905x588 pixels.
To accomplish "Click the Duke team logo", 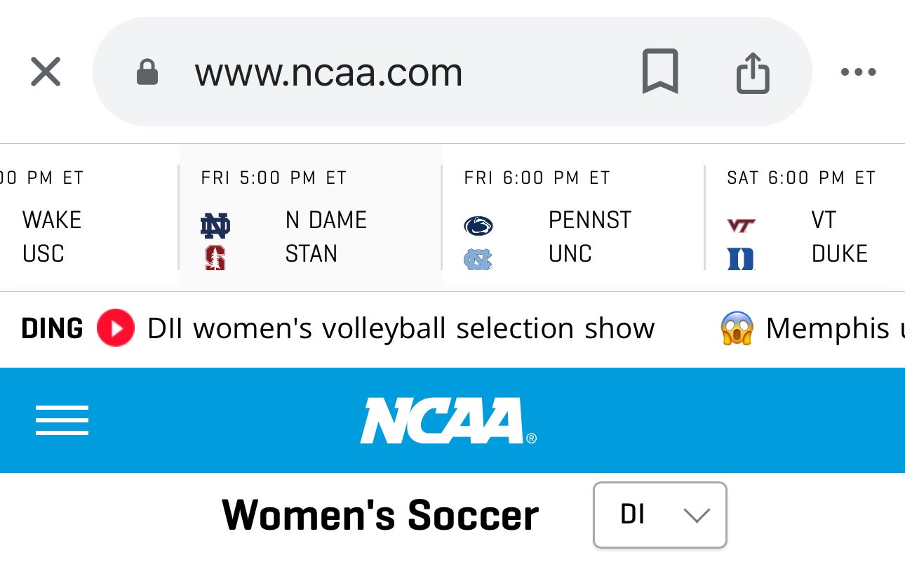I will coord(741,259).
